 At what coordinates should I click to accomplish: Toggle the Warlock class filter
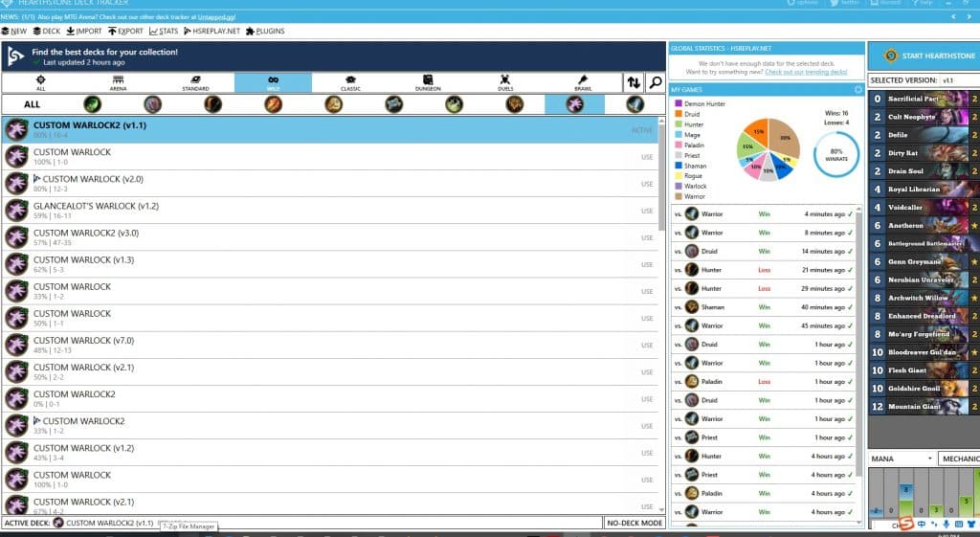[574, 104]
